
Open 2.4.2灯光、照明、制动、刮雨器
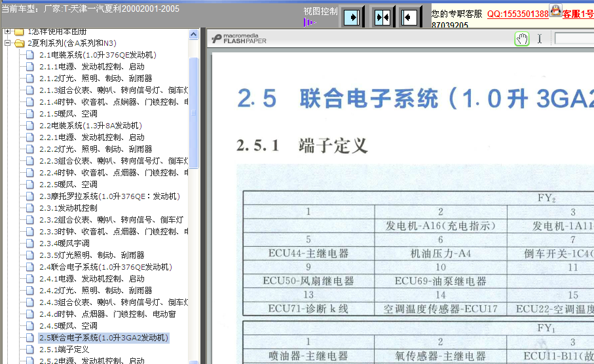point(96,290)
